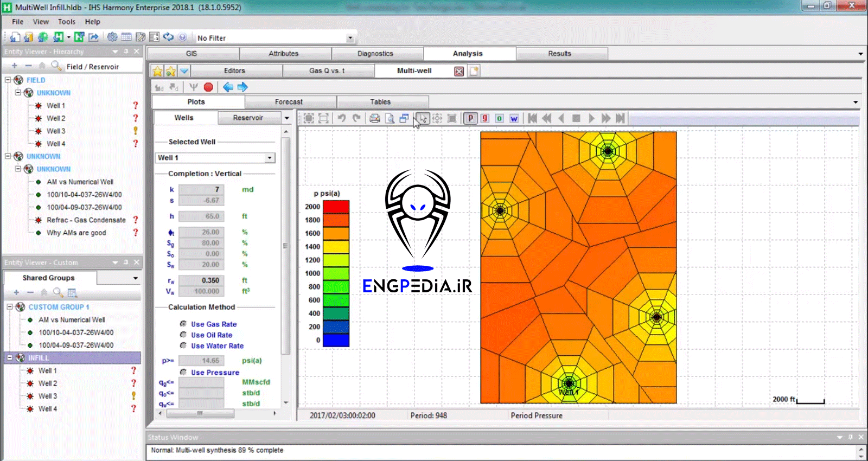Click the export arrow toolbar icon
868x461 pixels.
pyautogui.click(x=93, y=37)
